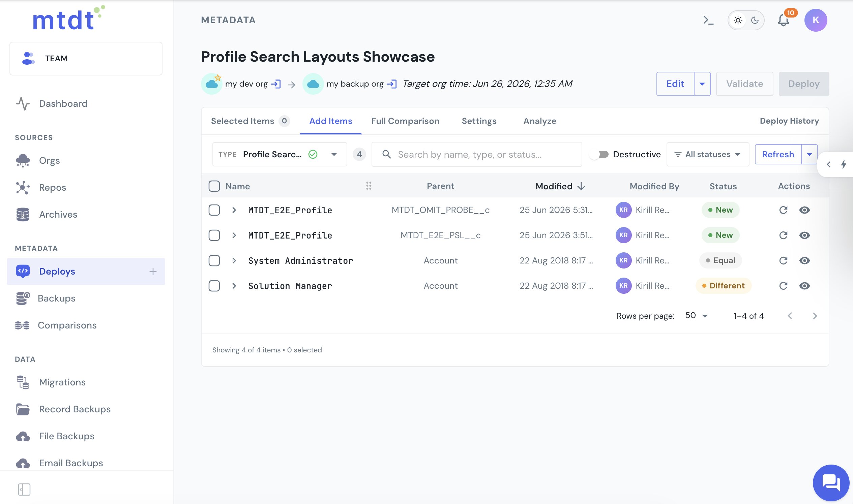Expand the System Administrator row
The height and width of the screenshot is (504, 853).
234,260
